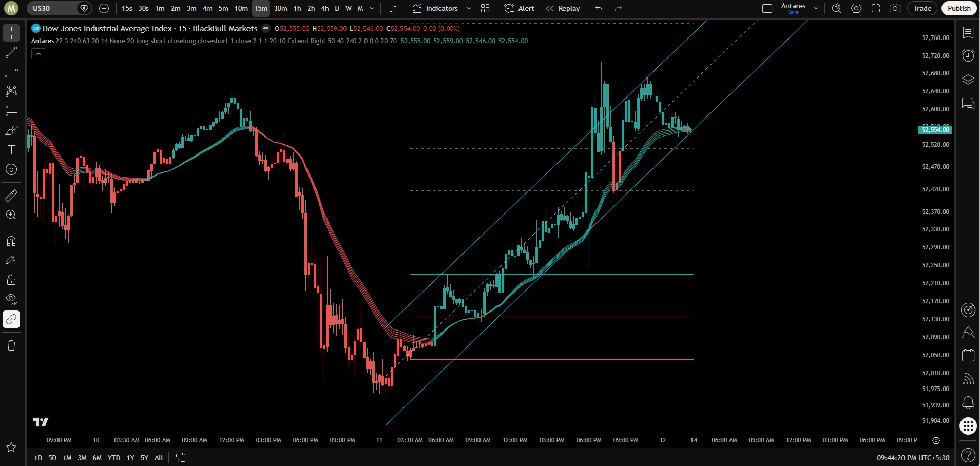Toggle hide all drawings eye icon
Screen dimensions: 980x466
11,300
